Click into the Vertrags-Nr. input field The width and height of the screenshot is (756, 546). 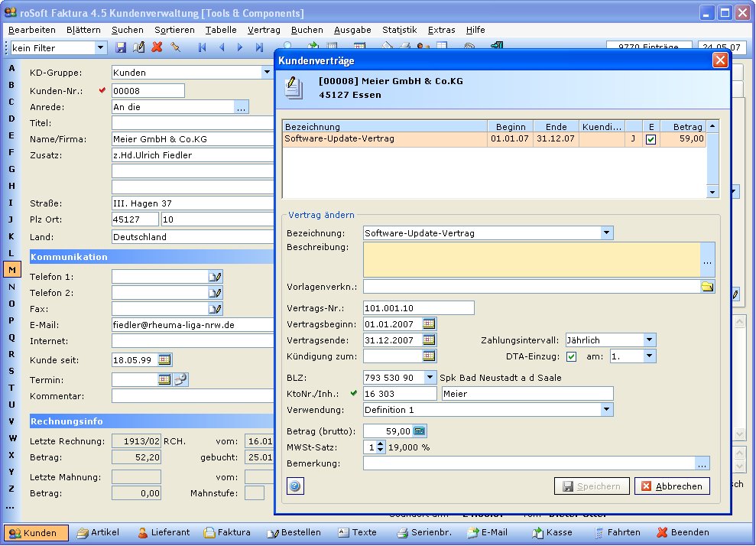click(x=418, y=308)
